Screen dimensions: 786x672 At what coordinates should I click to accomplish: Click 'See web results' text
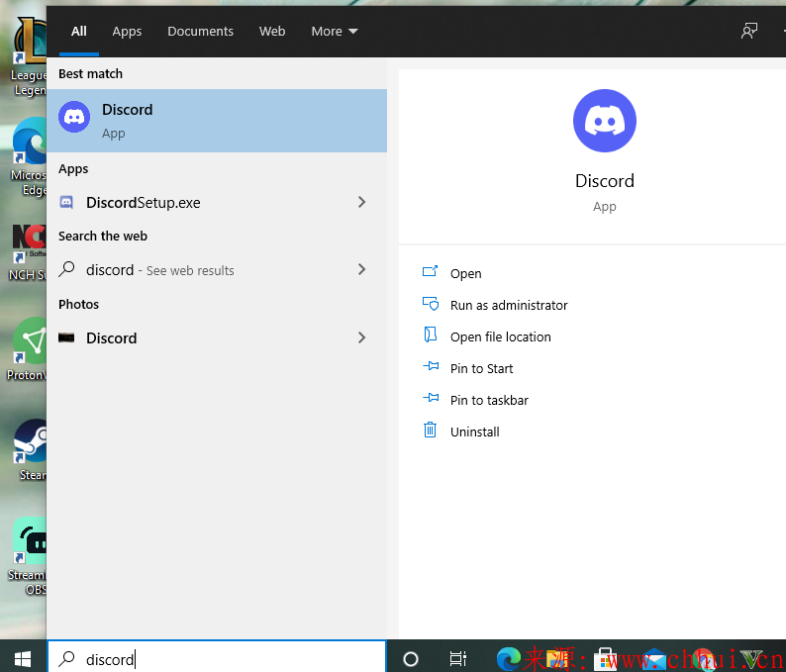point(190,270)
